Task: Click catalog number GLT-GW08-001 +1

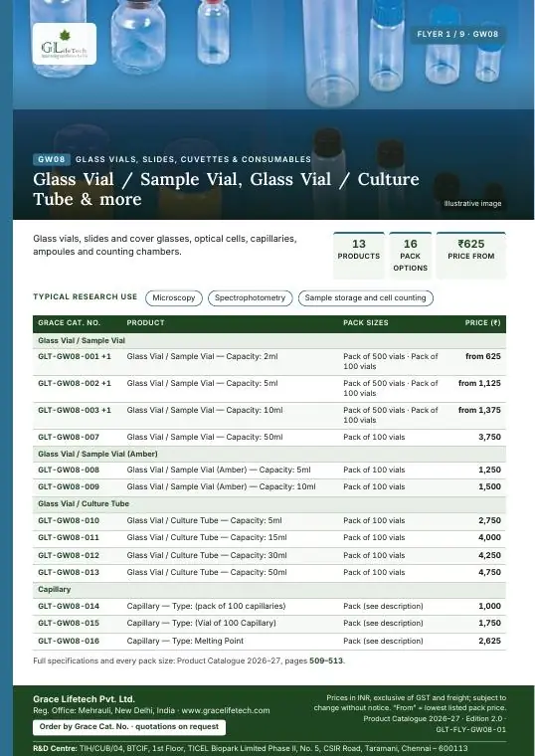Action: click(75, 357)
